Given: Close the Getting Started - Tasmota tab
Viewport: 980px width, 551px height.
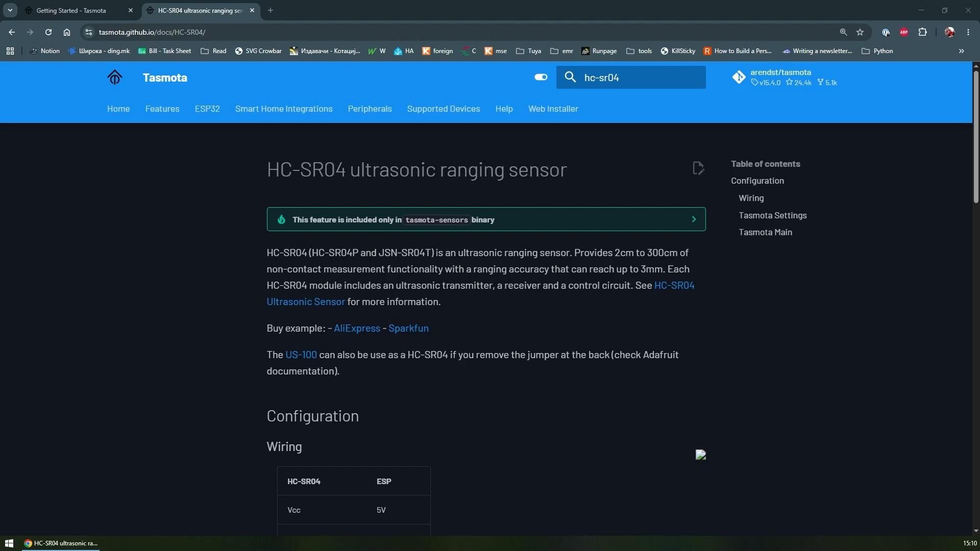Looking at the screenshot, I should pos(131,10).
